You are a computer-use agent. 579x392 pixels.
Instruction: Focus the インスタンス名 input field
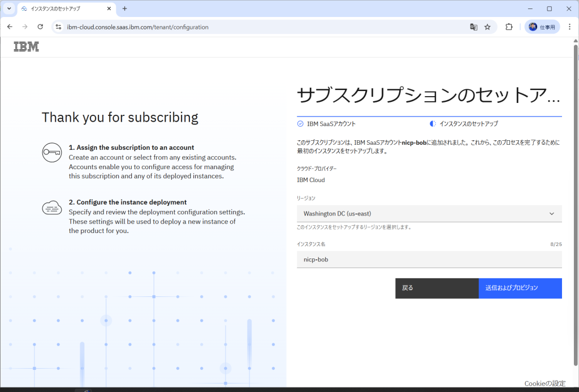429,260
